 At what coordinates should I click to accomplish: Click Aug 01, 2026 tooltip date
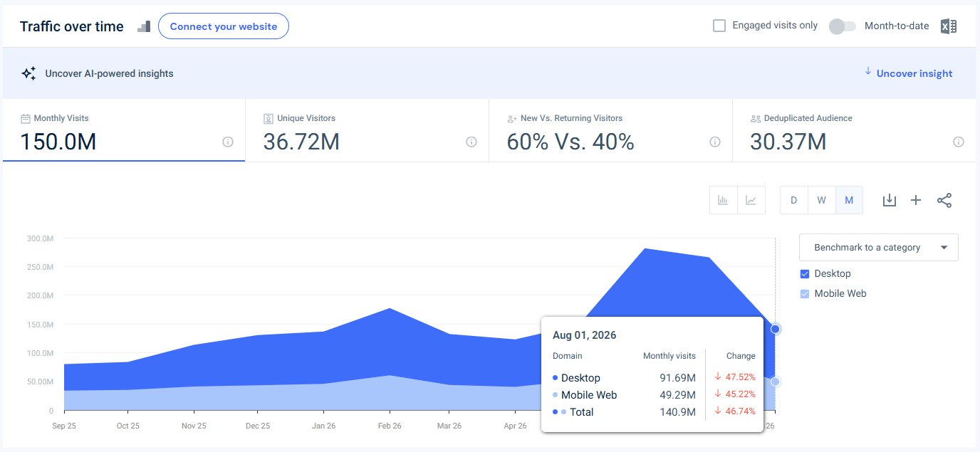(x=585, y=335)
